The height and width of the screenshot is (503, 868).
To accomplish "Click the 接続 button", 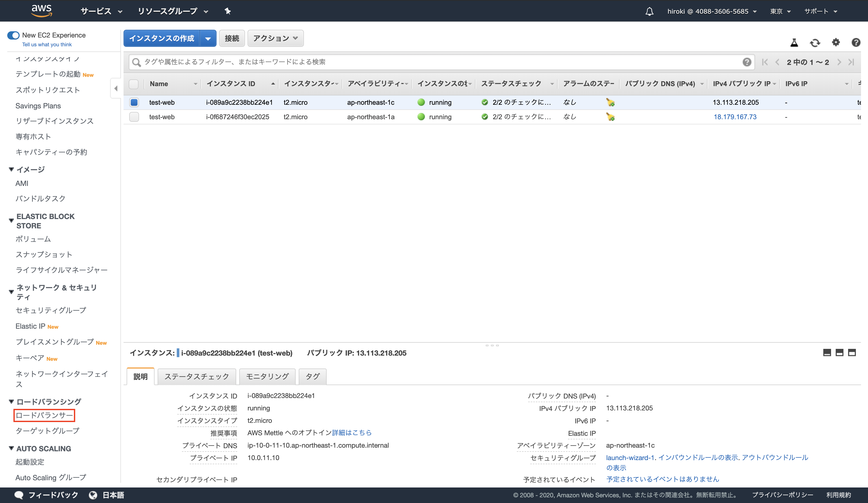I will (x=232, y=38).
